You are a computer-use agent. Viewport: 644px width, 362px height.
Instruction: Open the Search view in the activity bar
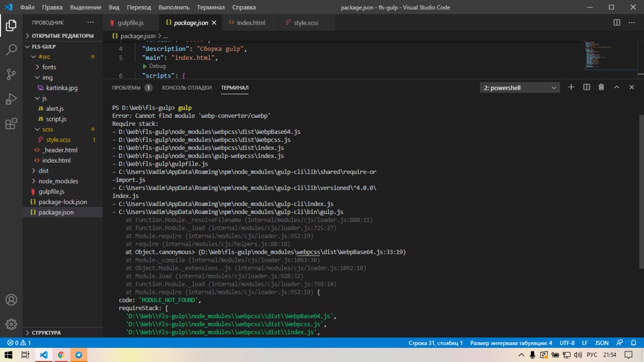11,50
